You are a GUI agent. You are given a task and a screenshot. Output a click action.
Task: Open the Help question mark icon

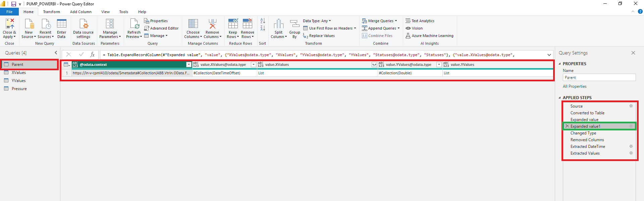640,11
